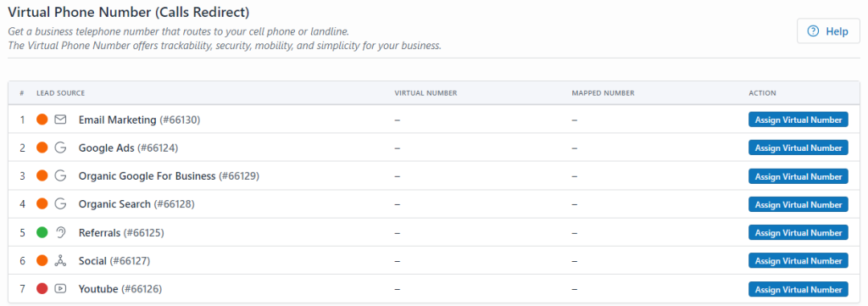868x306 pixels.
Task: Click the Action column header
Action: point(762,93)
